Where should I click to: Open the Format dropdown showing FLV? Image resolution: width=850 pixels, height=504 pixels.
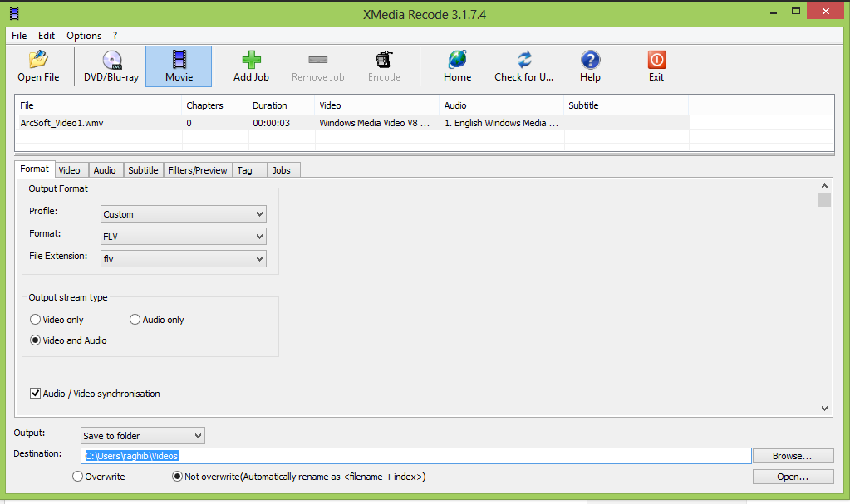(x=183, y=237)
